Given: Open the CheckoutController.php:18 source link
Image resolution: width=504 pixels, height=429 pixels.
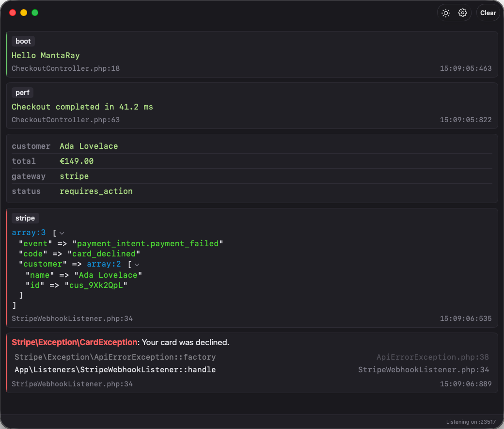Looking at the screenshot, I should (65, 68).
